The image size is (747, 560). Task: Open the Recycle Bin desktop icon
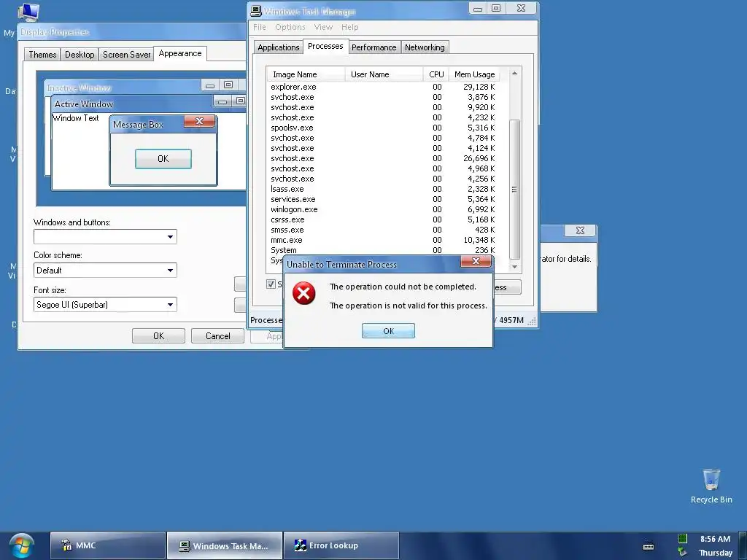711,486
